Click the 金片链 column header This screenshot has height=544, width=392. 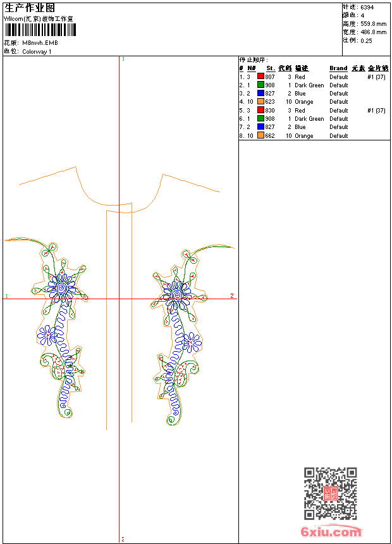378,68
